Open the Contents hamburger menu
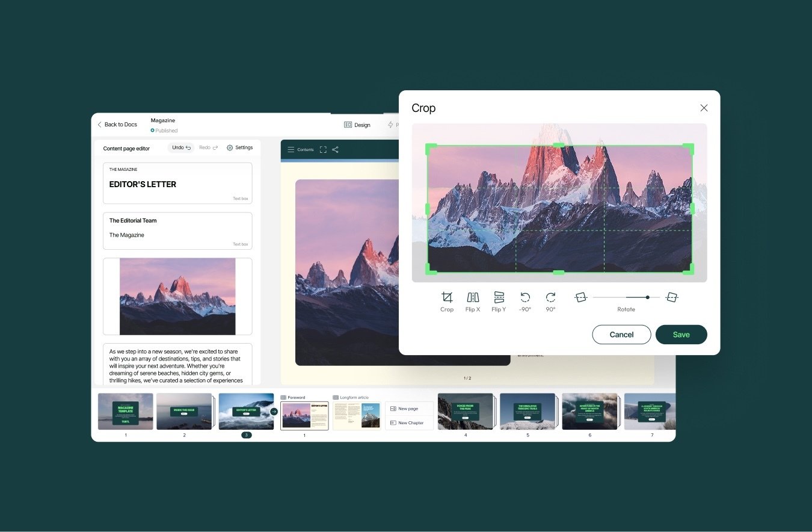Screen dimensions: 812x532 click(291, 150)
